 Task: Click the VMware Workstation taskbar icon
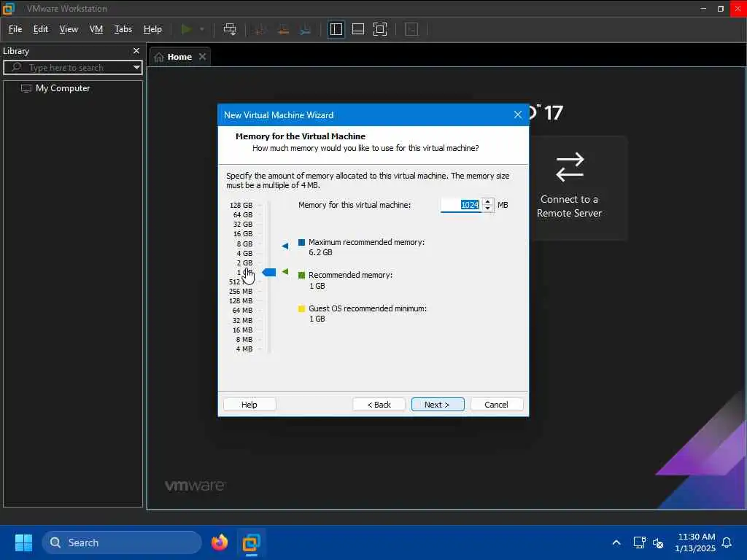(x=251, y=542)
